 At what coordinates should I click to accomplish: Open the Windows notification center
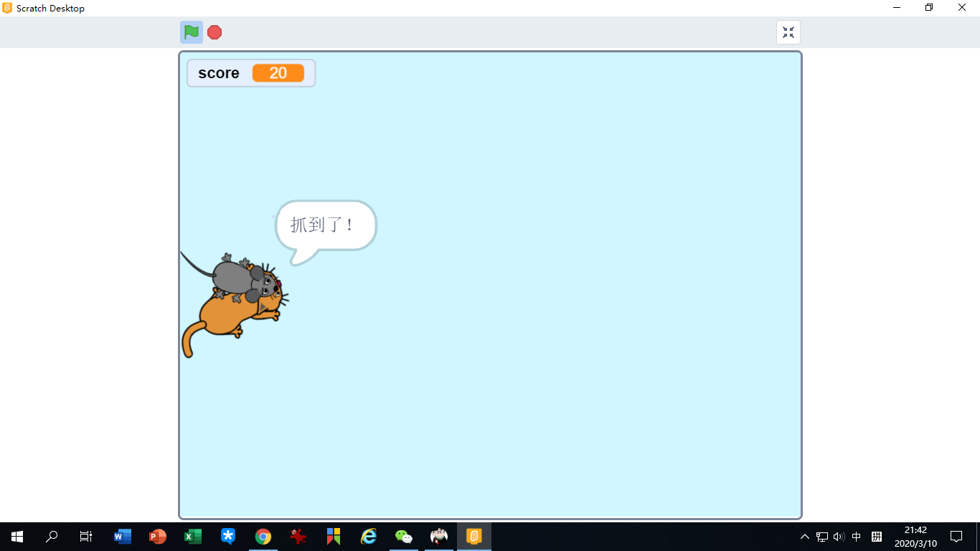(x=956, y=537)
